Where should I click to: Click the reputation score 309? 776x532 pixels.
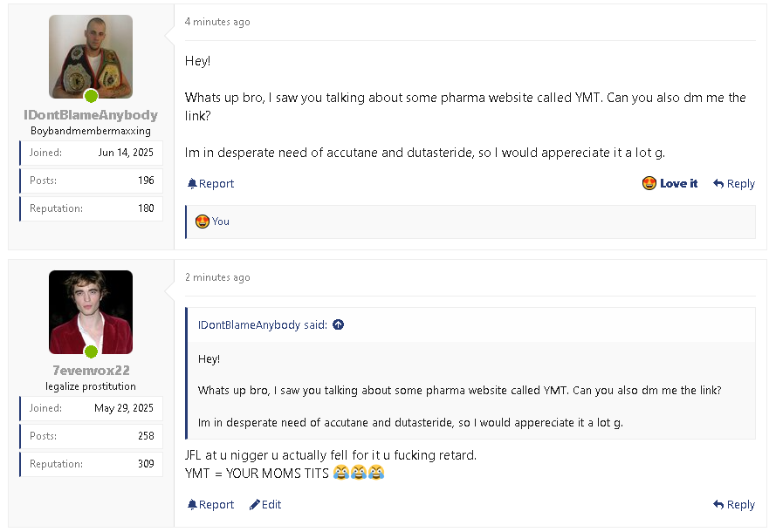(x=146, y=464)
